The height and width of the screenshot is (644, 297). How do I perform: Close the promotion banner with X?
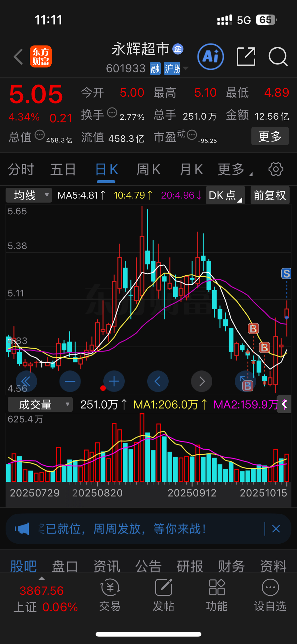(x=276, y=529)
